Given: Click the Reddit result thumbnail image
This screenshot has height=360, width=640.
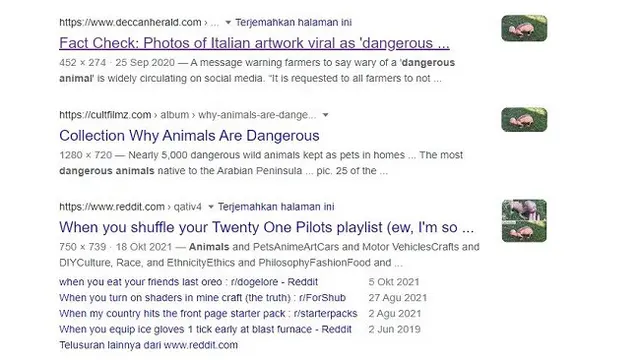Looking at the screenshot, I should [524, 221].
